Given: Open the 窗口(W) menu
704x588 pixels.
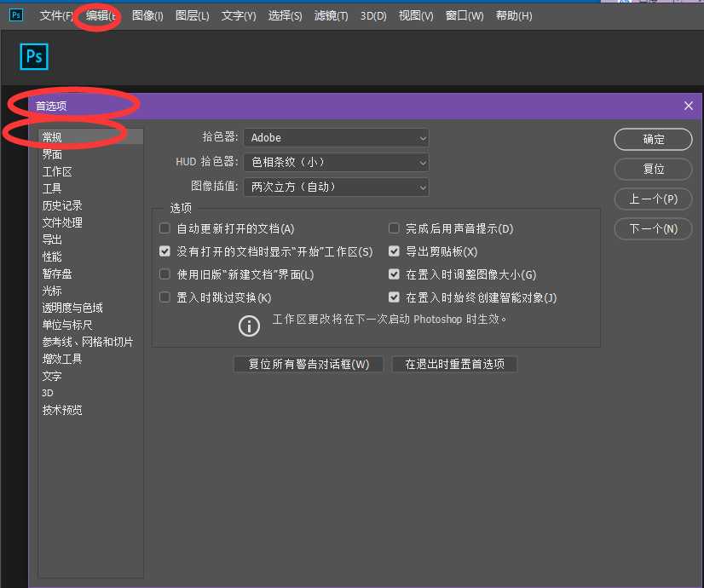Looking at the screenshot, I should coord(465,15).
